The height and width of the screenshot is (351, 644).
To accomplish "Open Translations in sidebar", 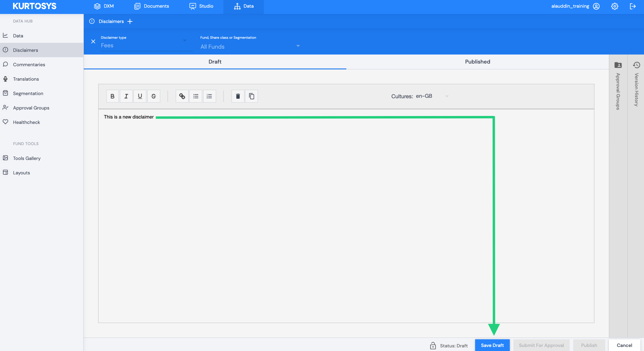I will [x=42, y=79].
